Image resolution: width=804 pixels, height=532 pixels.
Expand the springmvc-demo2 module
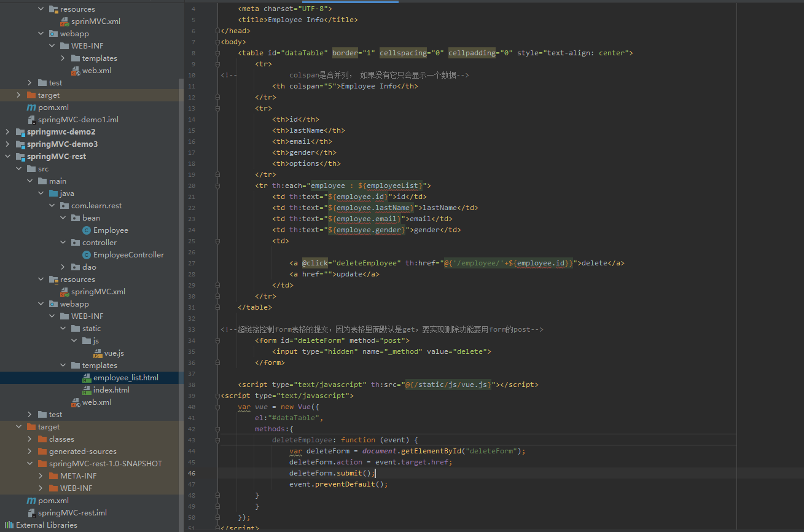[x=7, y=132]
